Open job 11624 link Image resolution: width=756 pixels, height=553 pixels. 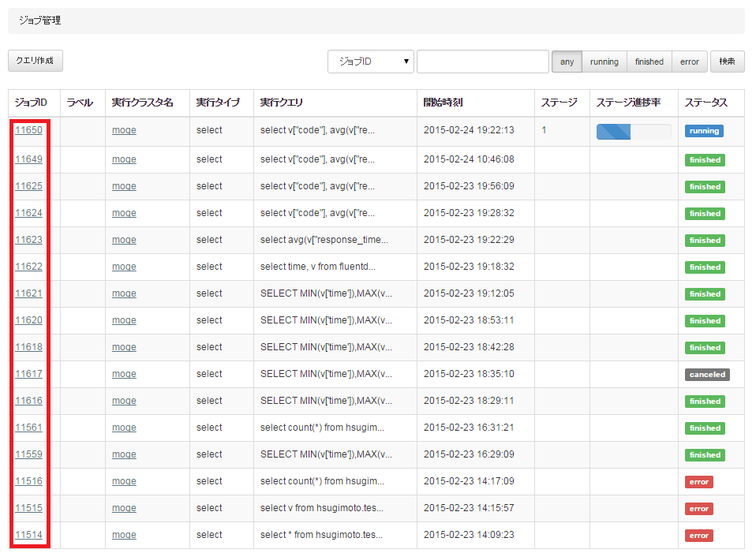[x=28, y=213]
